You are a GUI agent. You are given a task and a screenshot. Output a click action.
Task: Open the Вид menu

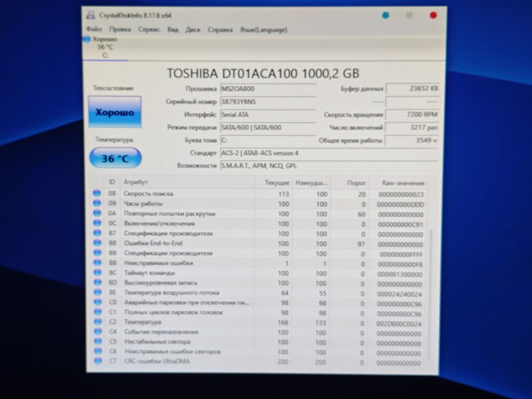tap(173, 29)
